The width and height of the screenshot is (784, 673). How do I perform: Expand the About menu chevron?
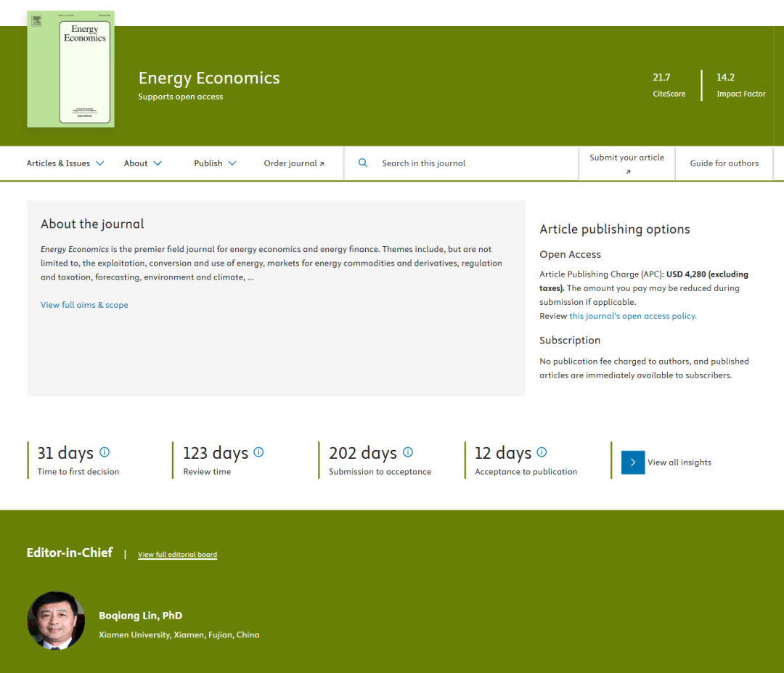[158, 163]
